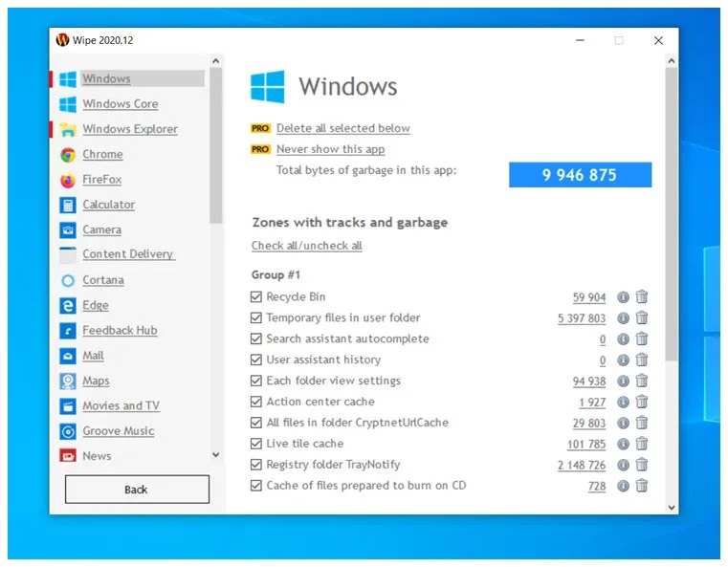Uncheck Registry folder TrayNotify
Image resolution: width=728 pixels, height=567 pixels.
pos(255,465)
